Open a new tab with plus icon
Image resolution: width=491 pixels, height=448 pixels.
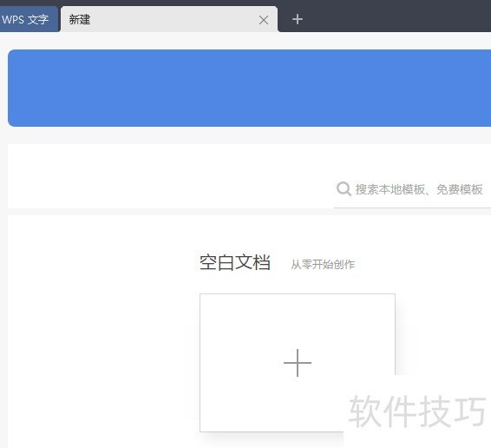[x=298, y=19]
